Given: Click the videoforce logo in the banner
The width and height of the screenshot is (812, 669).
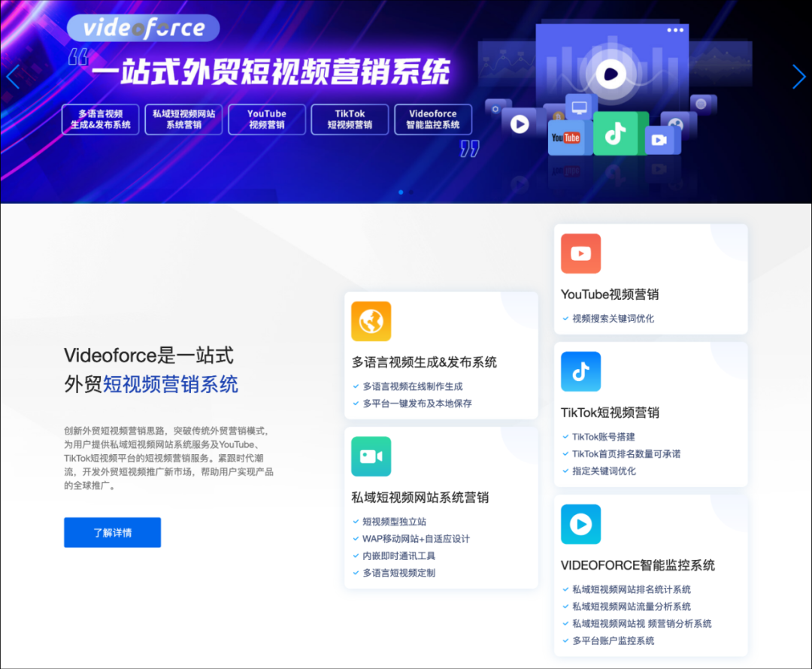Looking at the screenshot, I should (x=143, y=27).
